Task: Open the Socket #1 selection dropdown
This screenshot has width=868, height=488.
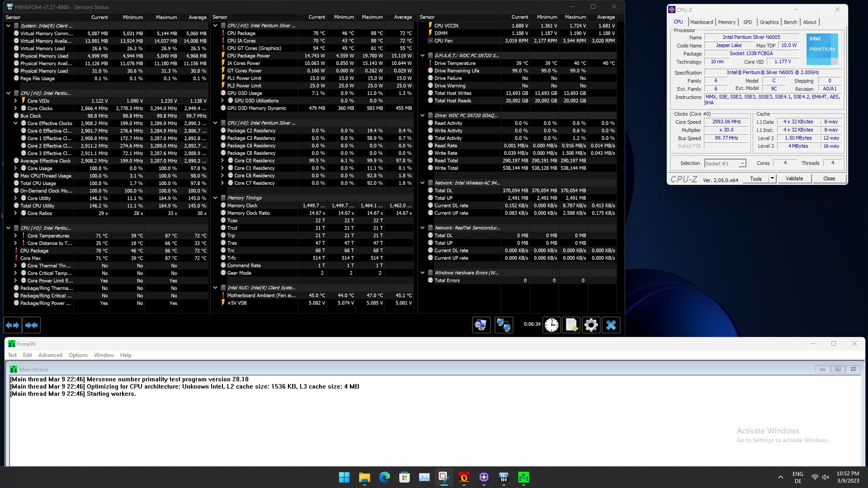Action: click(x=742, y=164)
